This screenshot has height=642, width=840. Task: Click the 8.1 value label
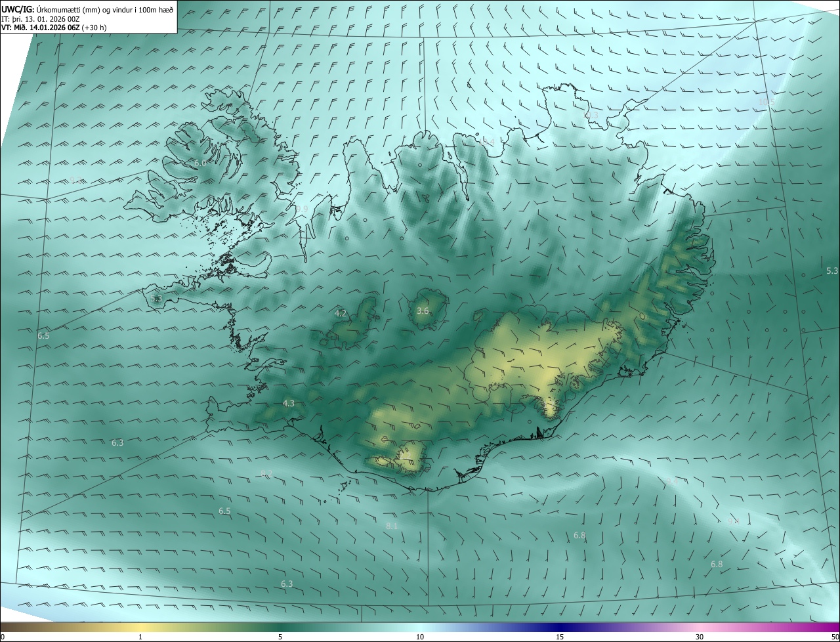click(392, 526)
